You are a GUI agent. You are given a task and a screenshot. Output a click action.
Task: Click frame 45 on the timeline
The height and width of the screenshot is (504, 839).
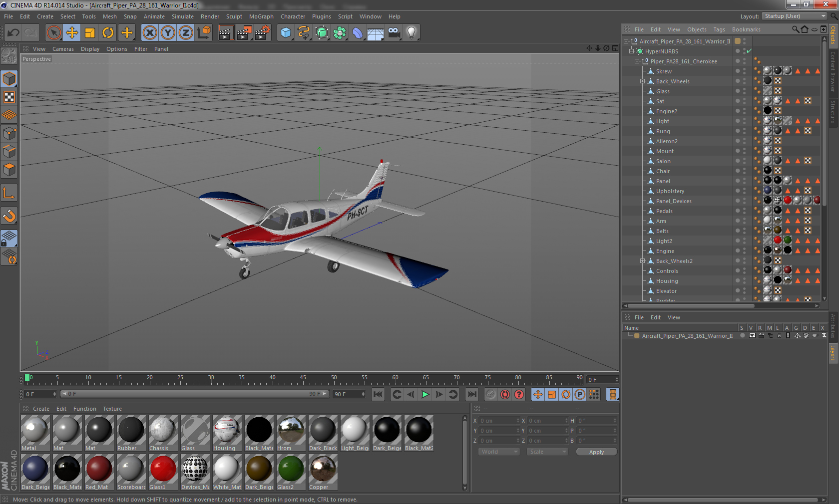coord(303,379)
